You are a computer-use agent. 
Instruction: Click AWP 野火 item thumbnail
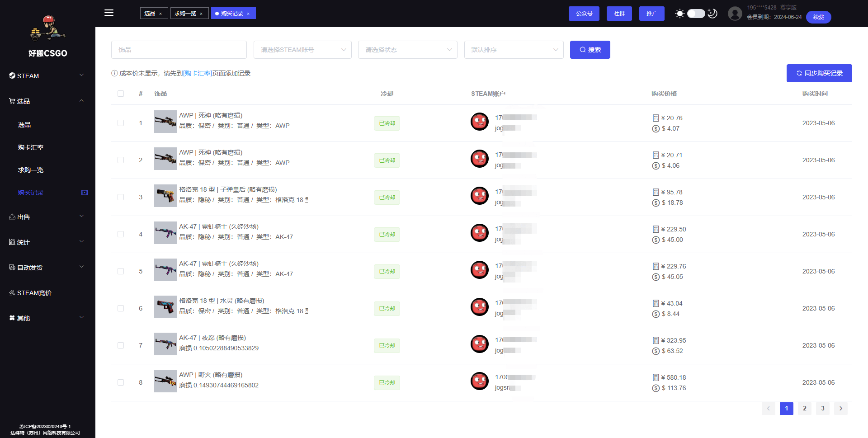coord(165,381)
